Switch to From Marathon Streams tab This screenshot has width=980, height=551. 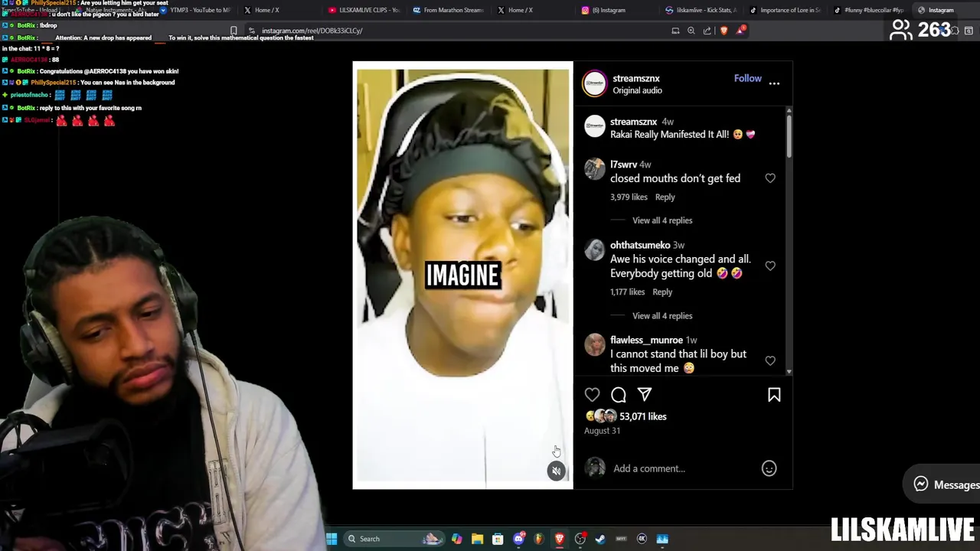[x=449, y=10]
